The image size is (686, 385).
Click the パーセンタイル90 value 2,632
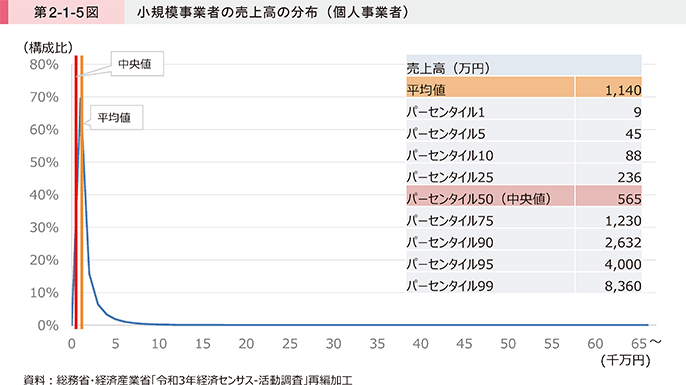[x=623, y=242]
